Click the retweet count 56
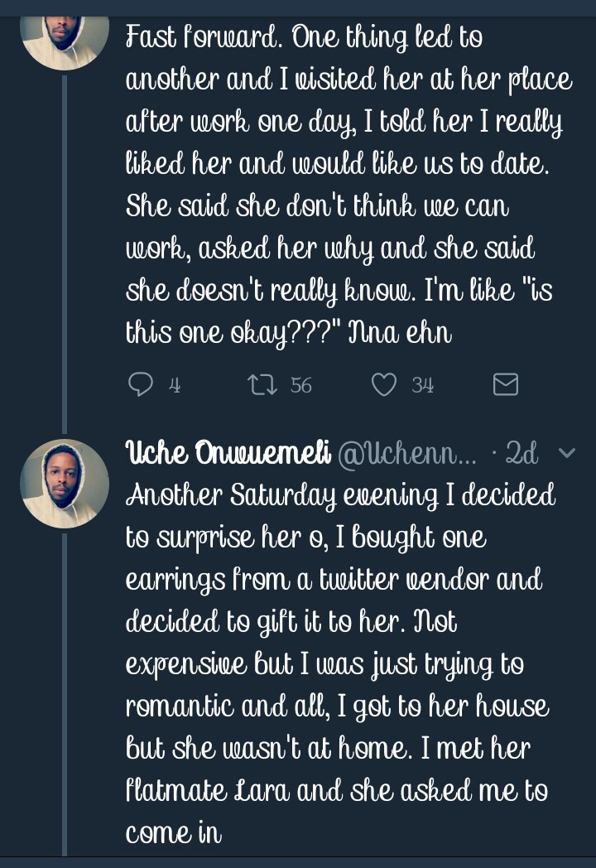 (x=301, y=384)
